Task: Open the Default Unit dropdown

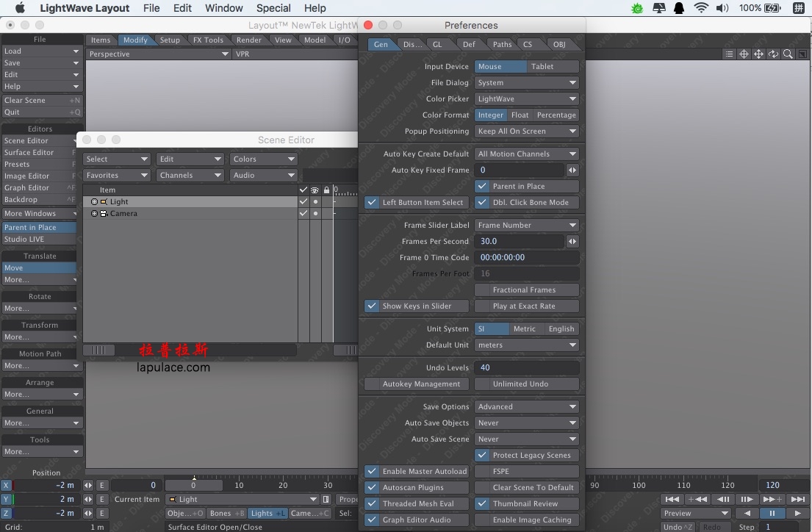Action: (x=527, y=345)
